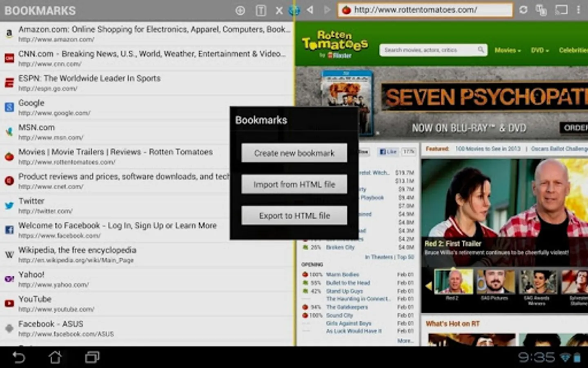Screen dimensions: 588x368
Task: Click the search magnifier icon
Action: point(481,50)
